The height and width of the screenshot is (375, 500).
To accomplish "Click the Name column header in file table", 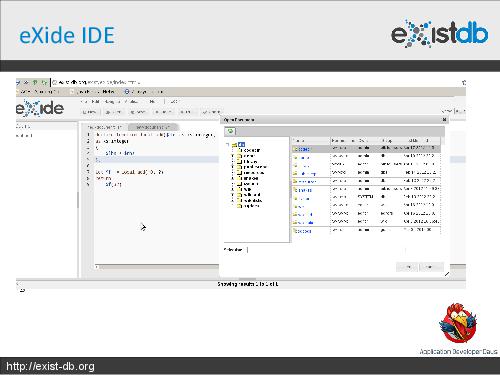I will click(311, 140).
